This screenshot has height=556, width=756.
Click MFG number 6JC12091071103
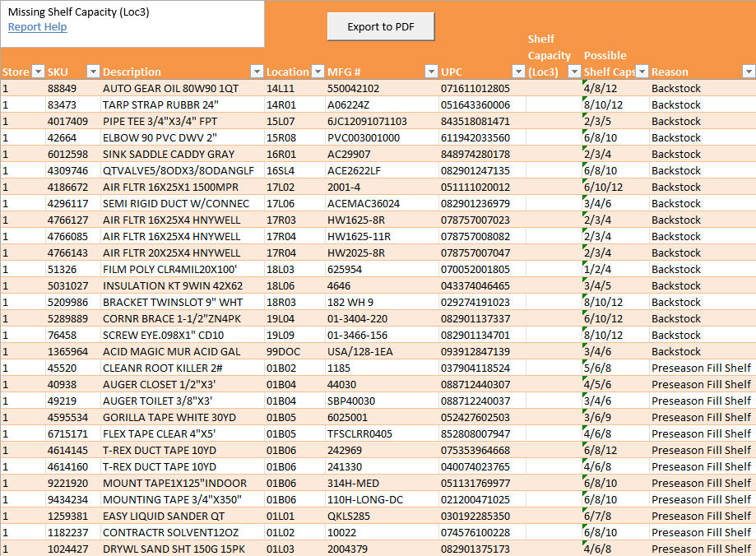(367, 121)
